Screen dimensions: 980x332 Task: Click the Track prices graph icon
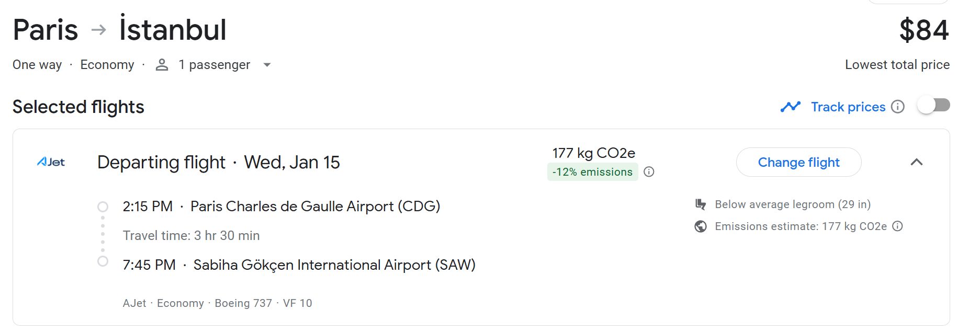pyautogui.click(x=791, y=107)
